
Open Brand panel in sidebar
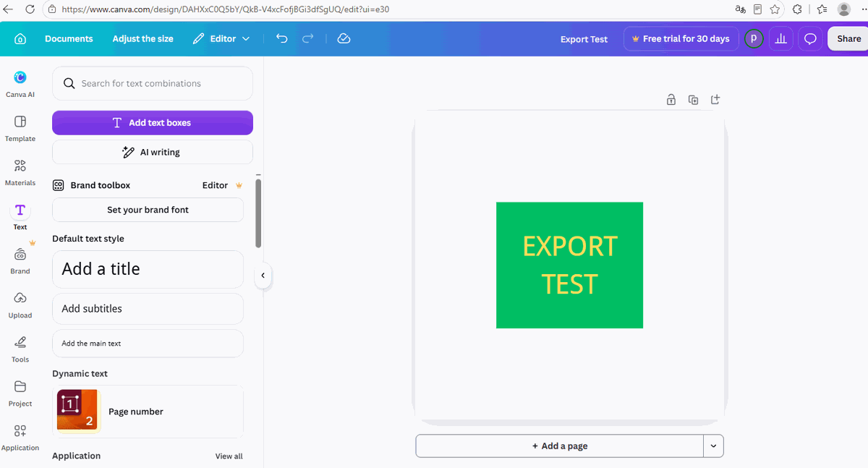pos(20,261)
